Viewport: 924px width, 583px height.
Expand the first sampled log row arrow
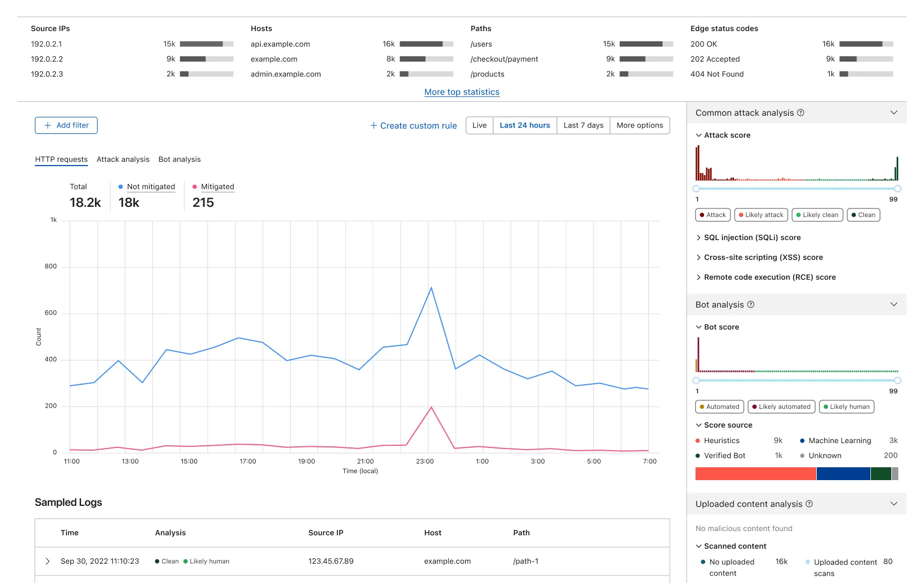48,561
